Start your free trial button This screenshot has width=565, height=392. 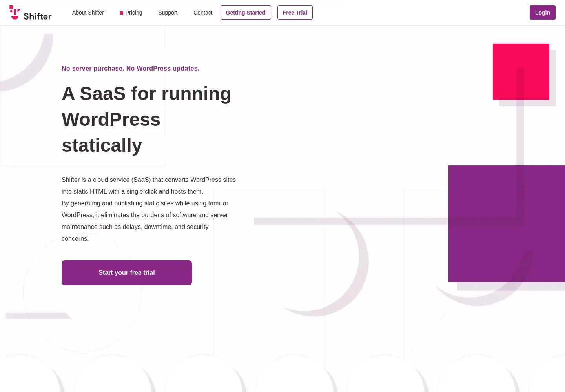(x=127, y=273)
